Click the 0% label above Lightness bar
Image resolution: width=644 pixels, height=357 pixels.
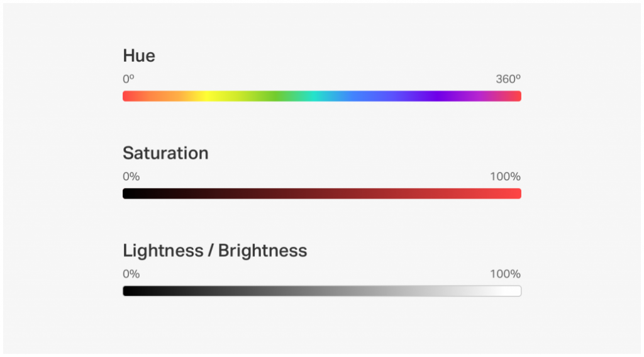(x=131, y=274)
